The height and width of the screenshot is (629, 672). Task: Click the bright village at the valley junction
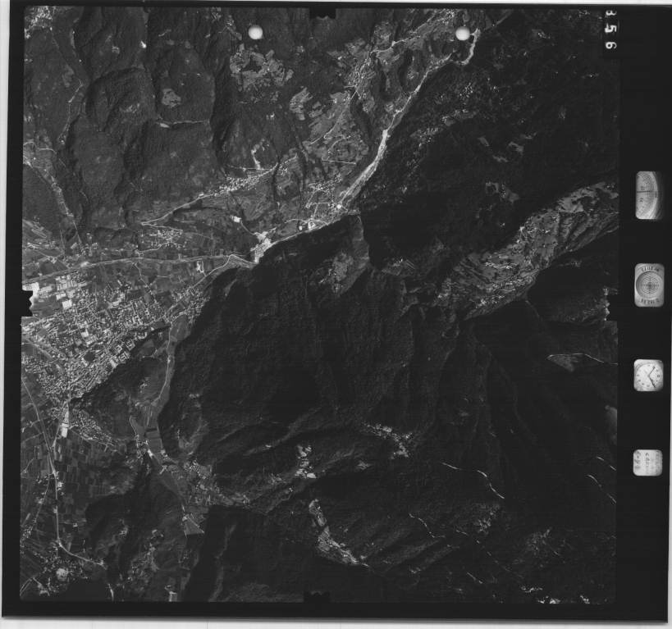pyautogui.click(x=264, y=244)
